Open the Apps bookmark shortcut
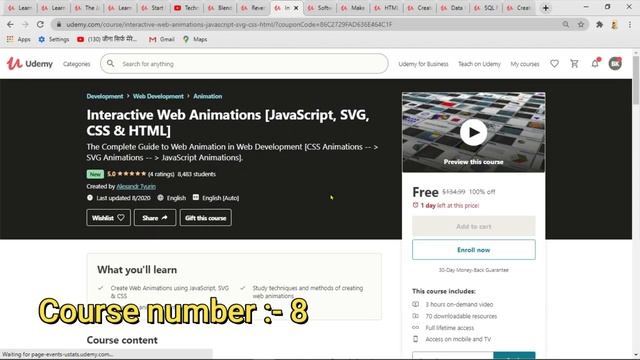The height and width of the screenshot is (360, 640). (x=18, y=39)
